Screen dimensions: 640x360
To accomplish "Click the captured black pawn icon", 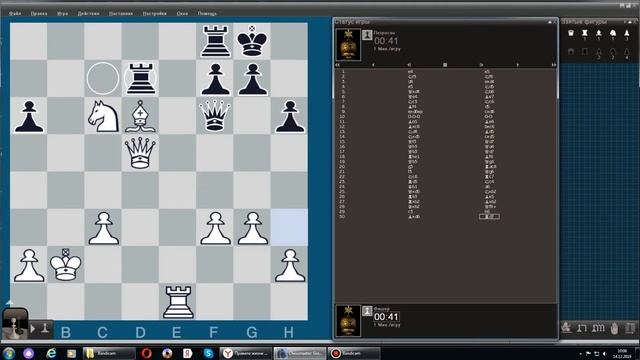I will pos(627,51).
